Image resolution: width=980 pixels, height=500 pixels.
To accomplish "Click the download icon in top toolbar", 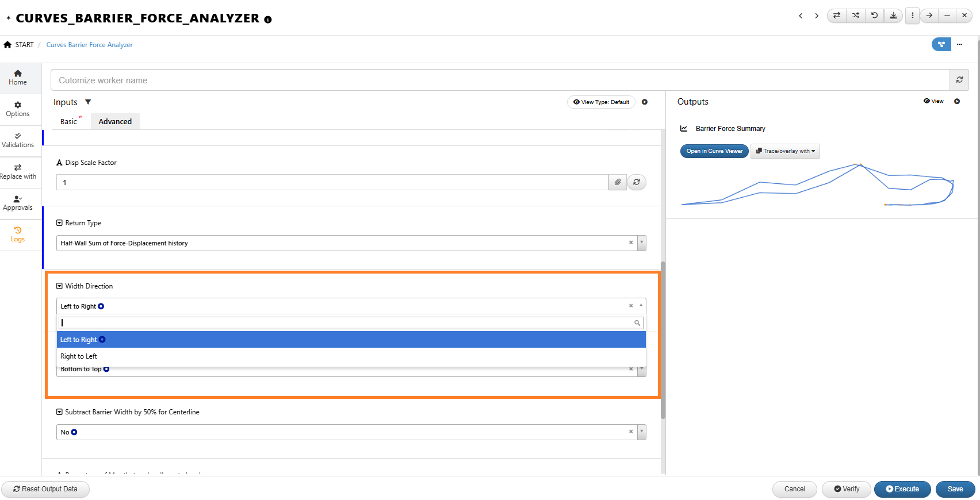I will 894,16.
